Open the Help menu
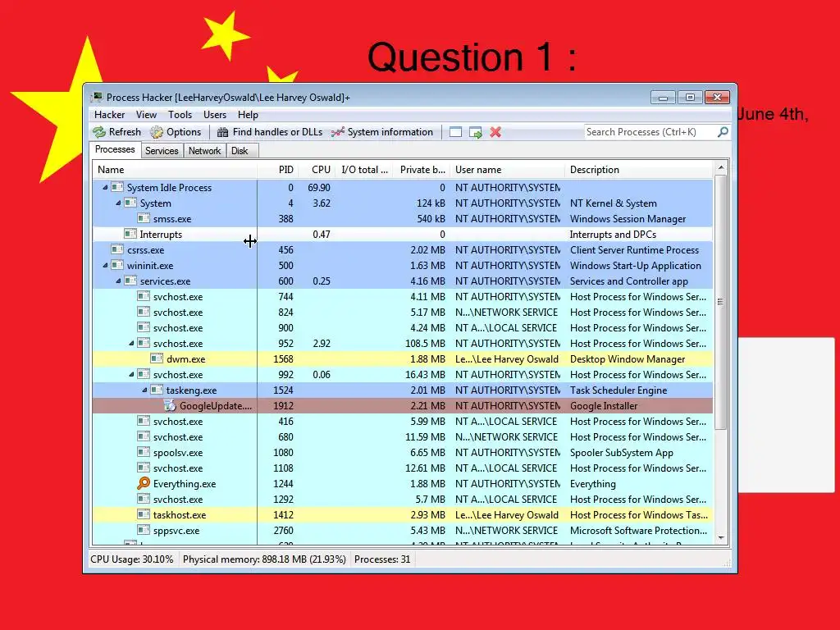 point(248,115)
